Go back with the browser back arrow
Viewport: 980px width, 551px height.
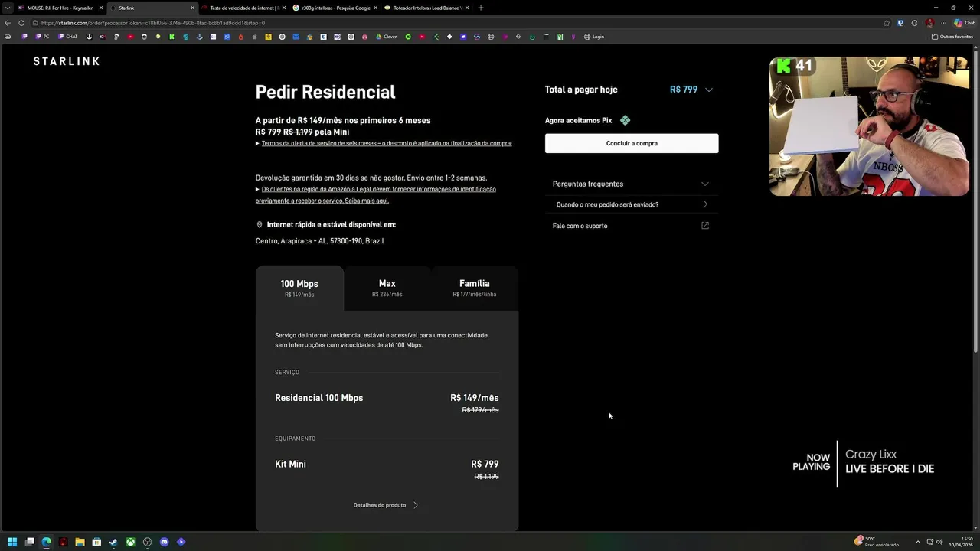(x=8, y=23)
